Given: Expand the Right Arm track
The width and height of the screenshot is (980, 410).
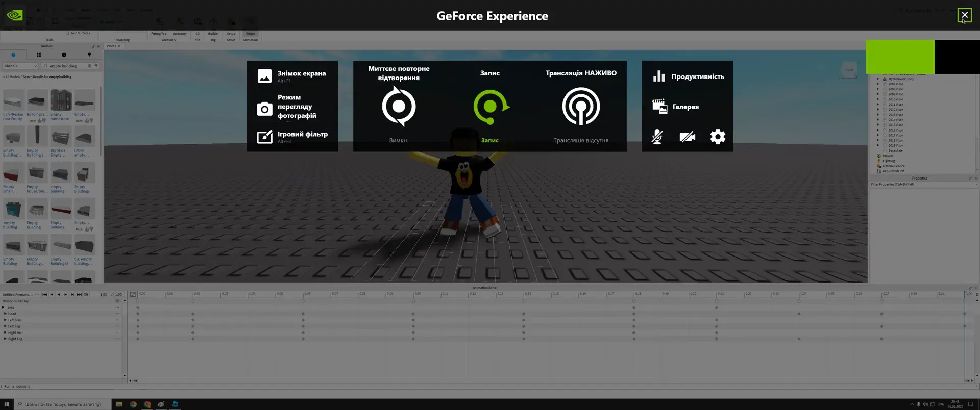Looking at the screenshot, I should click(5, 332).
